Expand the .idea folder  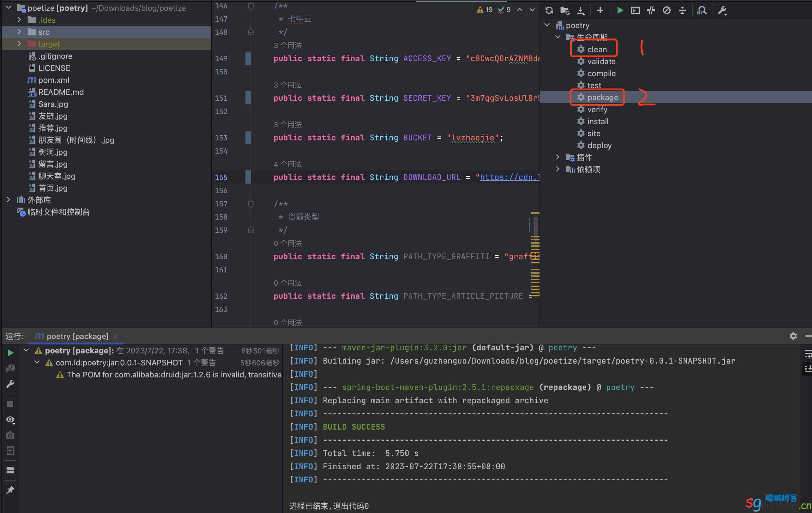pos(19,20)
